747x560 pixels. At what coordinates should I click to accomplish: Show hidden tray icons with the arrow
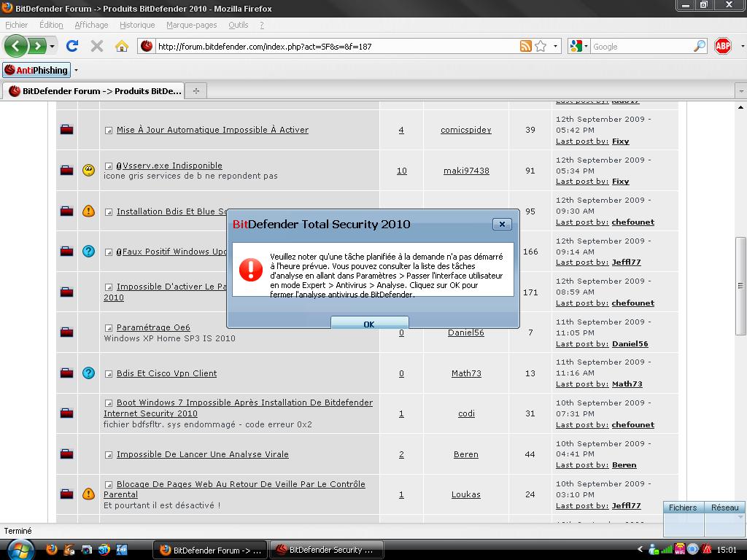[640, 550]
